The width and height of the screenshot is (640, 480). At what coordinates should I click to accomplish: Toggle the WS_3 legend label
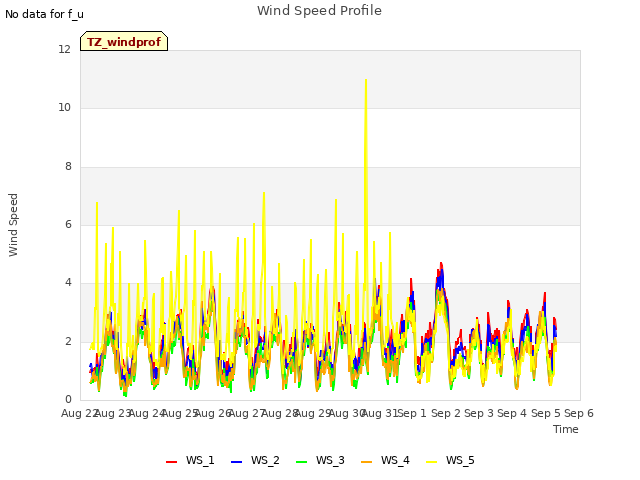tap(330, 460)
